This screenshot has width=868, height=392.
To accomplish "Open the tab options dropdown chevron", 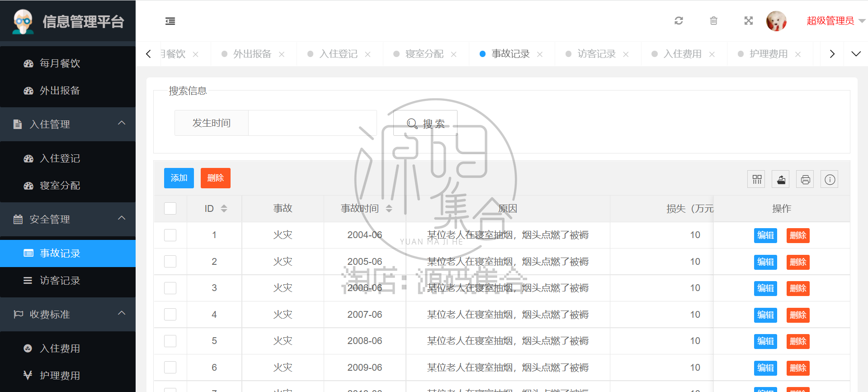I will point(856,54).
